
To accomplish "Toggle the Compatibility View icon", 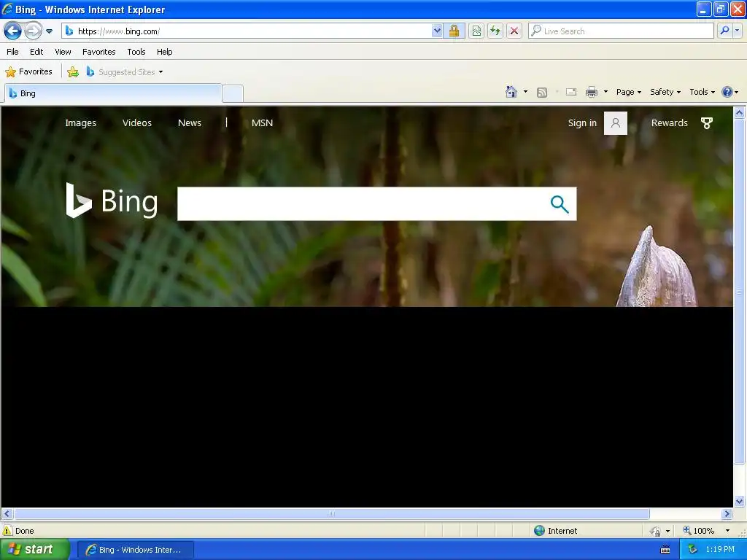I will (x=476, y=31).
